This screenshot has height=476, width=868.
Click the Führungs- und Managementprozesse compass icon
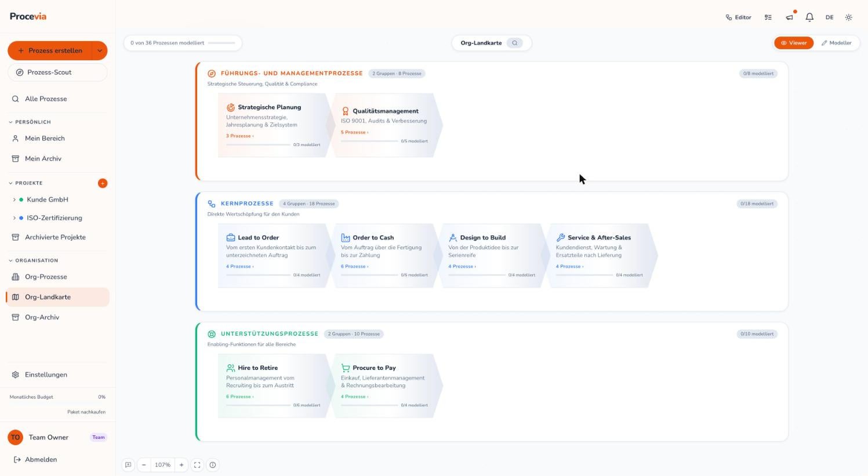[212, 74]
